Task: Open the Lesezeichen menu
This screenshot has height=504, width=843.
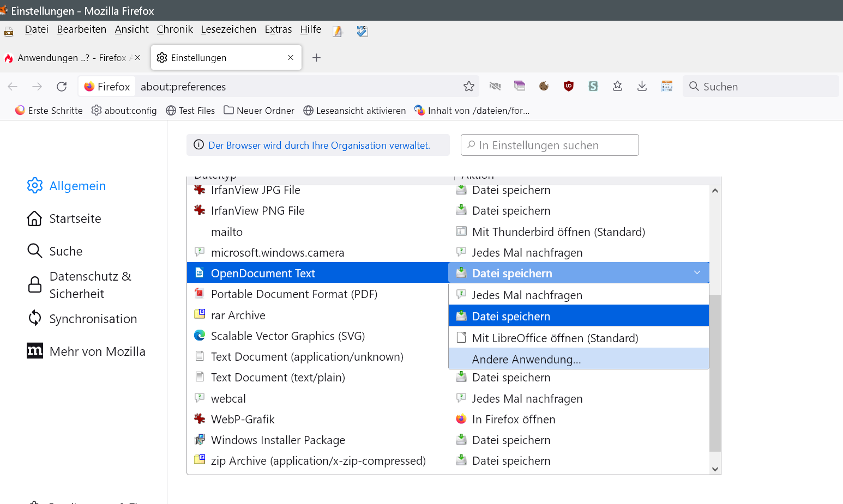Action: tap(228, 29)
